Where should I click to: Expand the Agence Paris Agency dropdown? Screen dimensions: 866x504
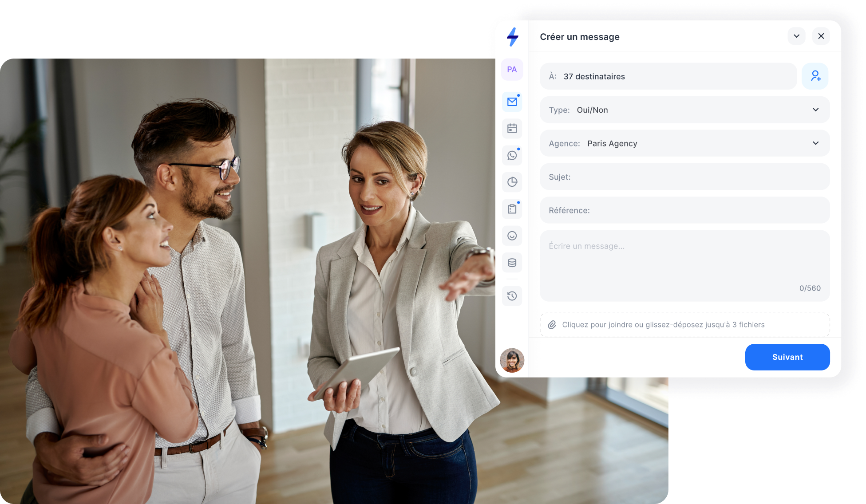point(684,143)
